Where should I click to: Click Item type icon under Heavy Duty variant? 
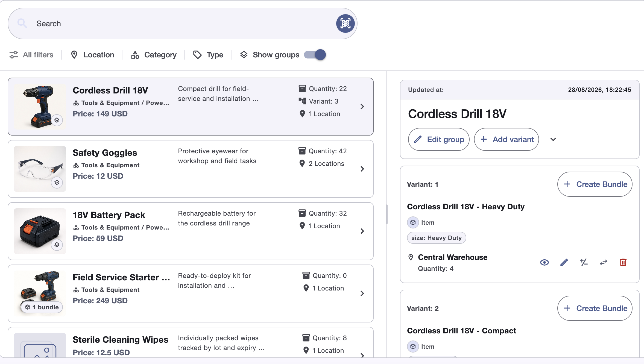tap(413, 222)
